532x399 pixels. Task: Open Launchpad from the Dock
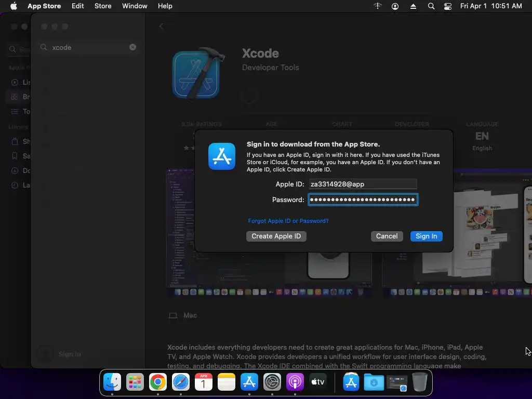tap(135, 382)
